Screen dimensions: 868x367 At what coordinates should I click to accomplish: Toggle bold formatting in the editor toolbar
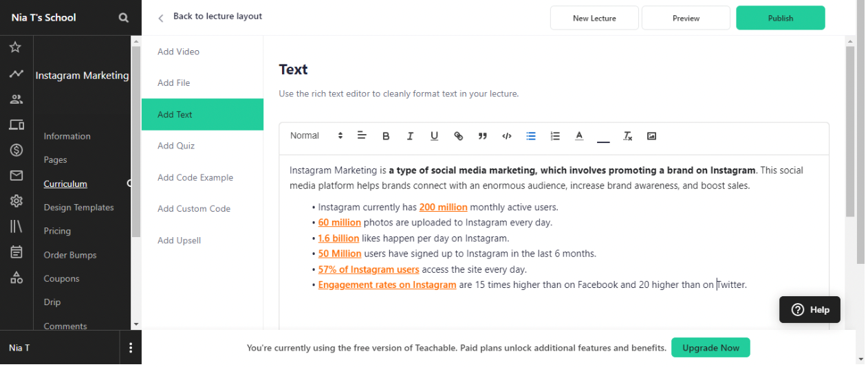pyautogui.click(x=386, y=136)
